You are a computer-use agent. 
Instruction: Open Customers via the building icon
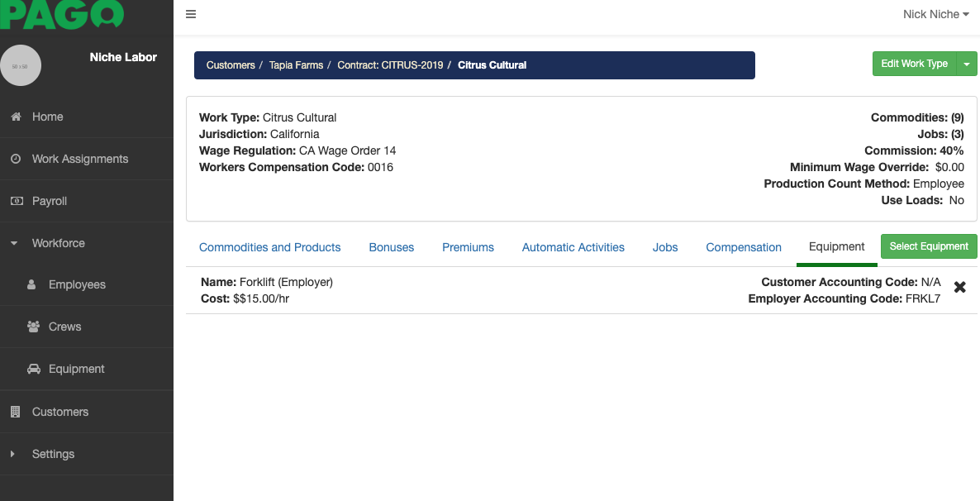(16, 411)
